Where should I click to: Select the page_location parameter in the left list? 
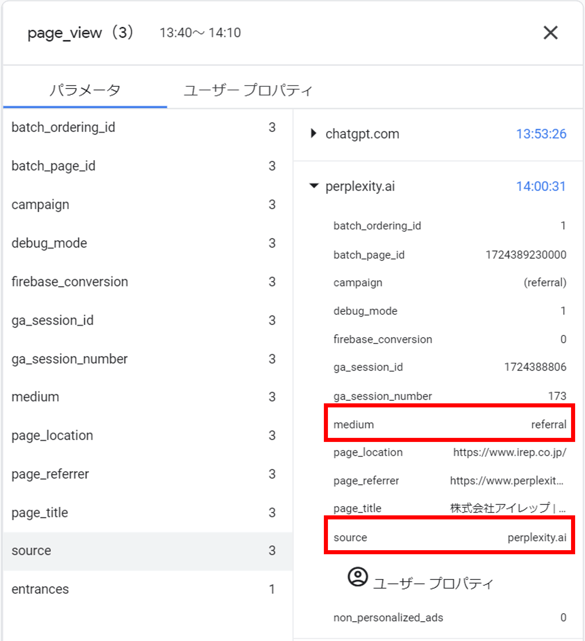pyautogui.click(x=147, y=435)
